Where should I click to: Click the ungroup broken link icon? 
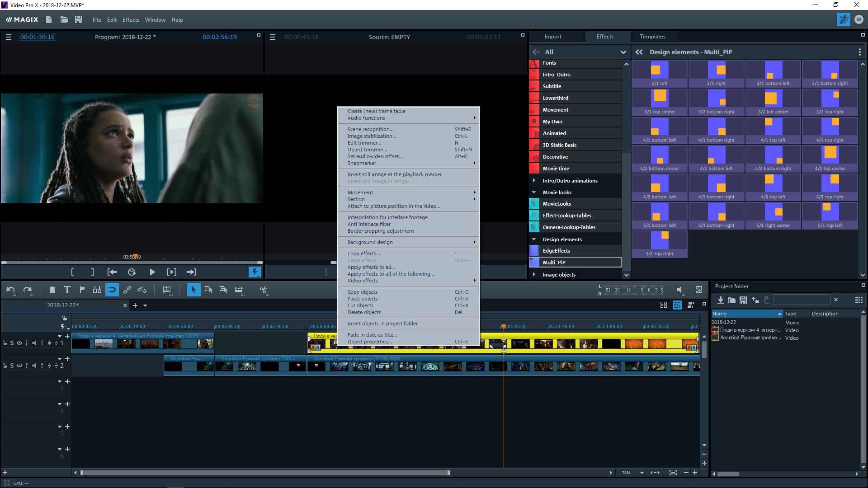click(x=142, y=290)
